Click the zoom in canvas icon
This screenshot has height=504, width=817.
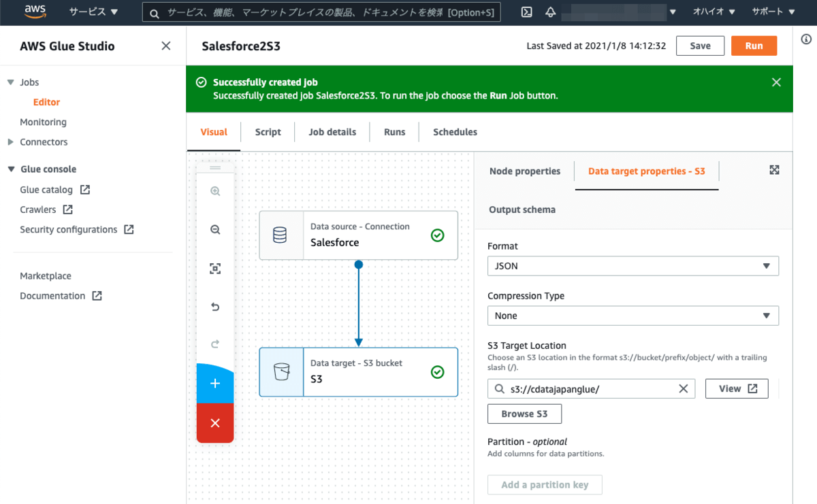(215, 192)
